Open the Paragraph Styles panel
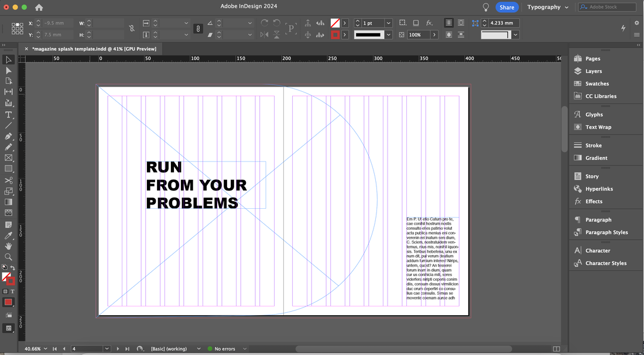Viewport: 644px width, 355px height. coord(605,232)
